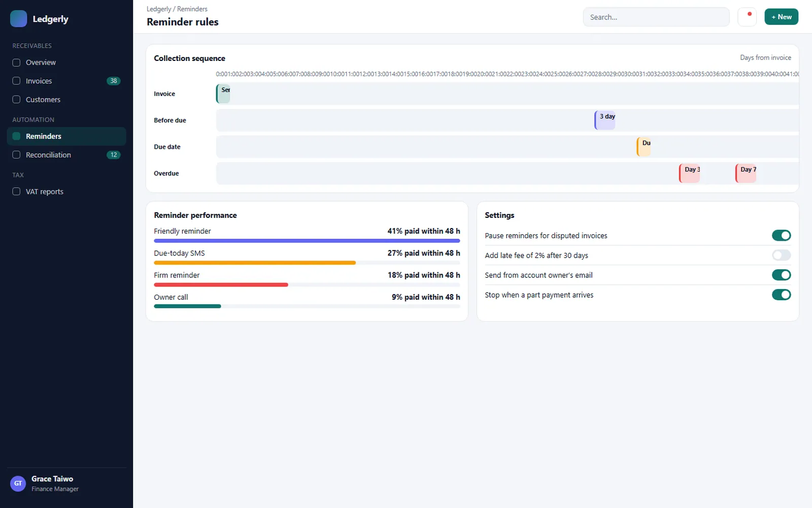Open VAT reports in the sidebar
812x508 pixels.
(x=66, y=192)
